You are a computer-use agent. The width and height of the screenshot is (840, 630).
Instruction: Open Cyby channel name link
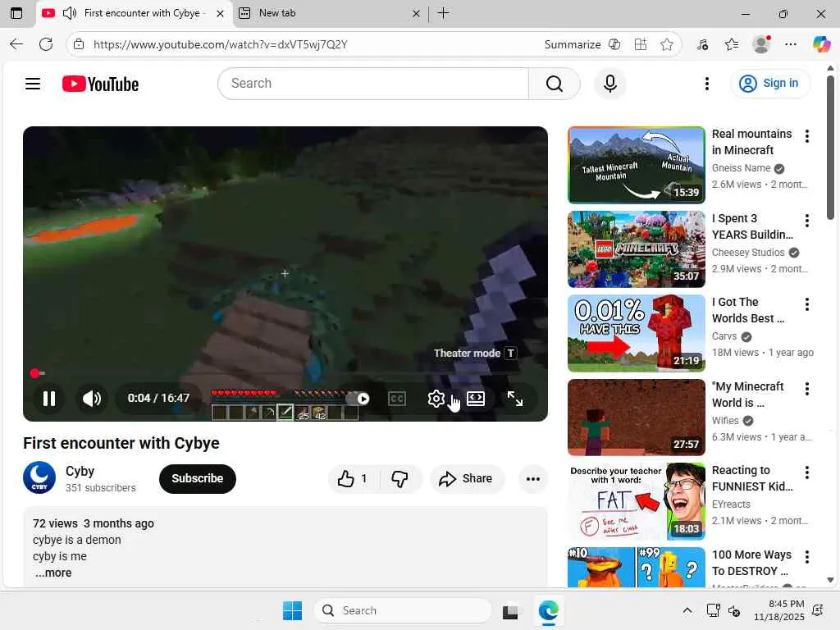pyautogui.click(x=80, y=471)
